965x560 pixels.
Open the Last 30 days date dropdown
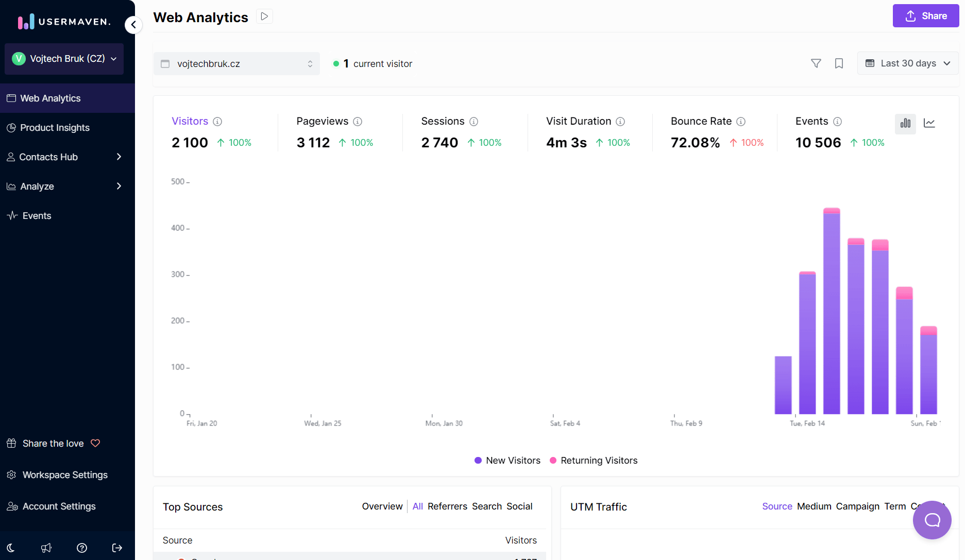[x=908, y=63]
